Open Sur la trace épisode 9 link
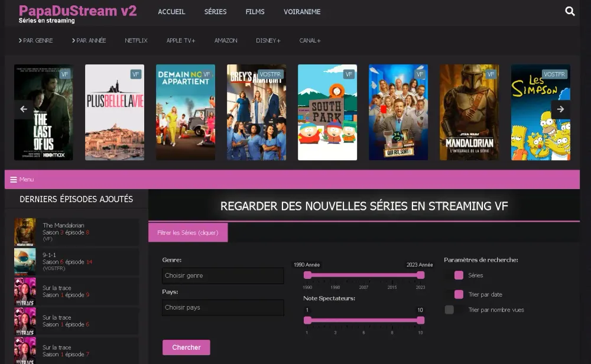Image resolution: width=591 pixels, height=364 pixels. (x=66, y=291)
